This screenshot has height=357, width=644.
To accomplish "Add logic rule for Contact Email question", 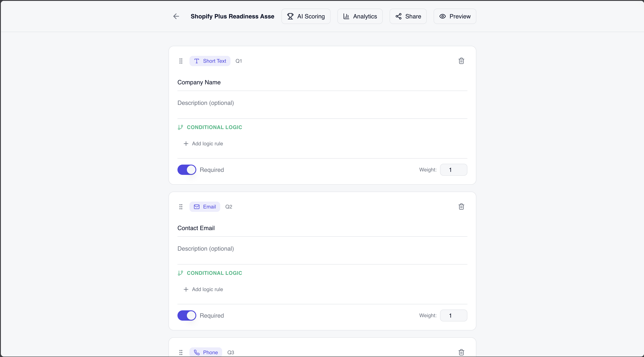I will point(203,289).
